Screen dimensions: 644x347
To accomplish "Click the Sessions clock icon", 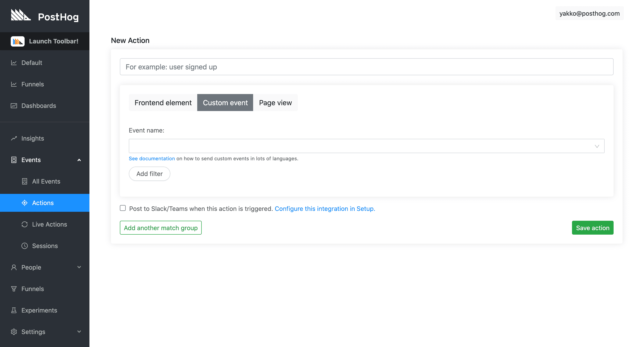I will point(25,246).
